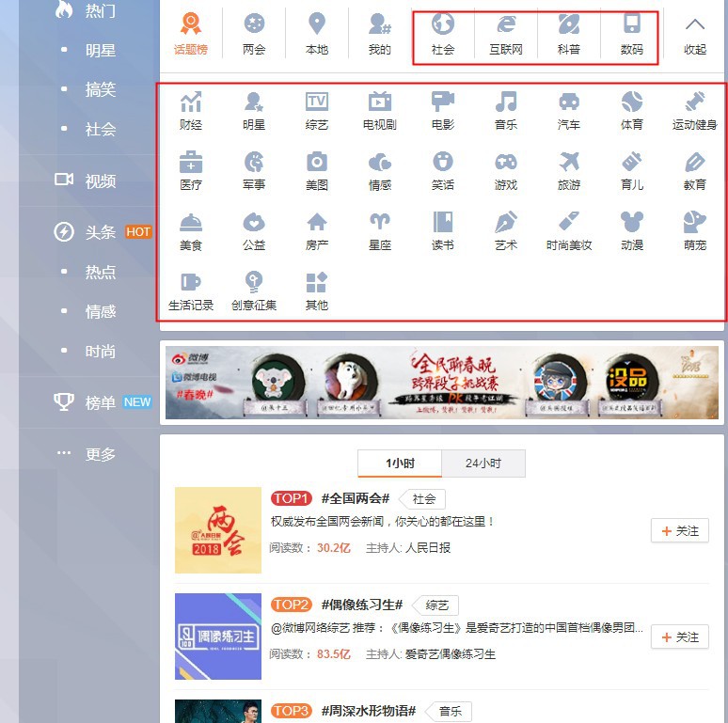Select the 电视剧 category

(380, 110)
